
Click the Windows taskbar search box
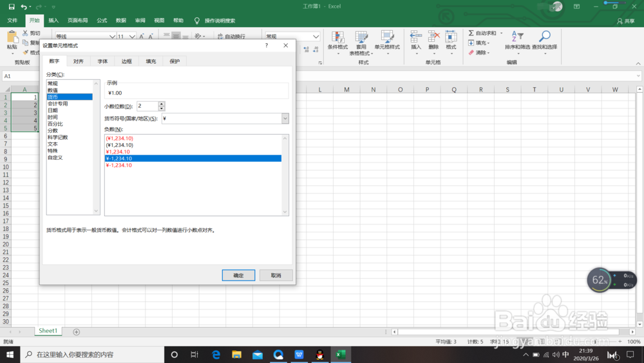click(92, 355)
